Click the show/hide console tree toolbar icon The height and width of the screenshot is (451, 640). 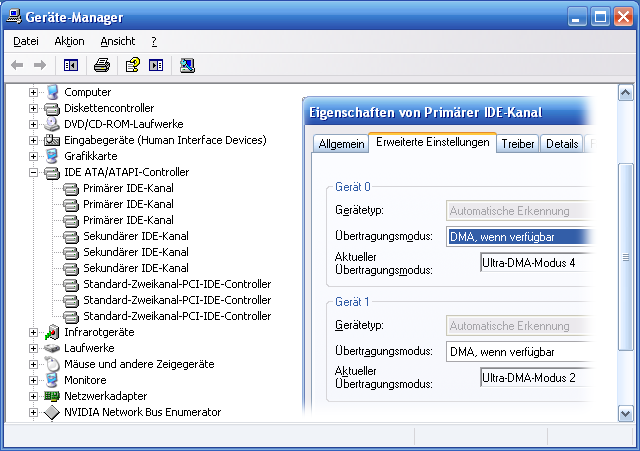pos(71,65)
